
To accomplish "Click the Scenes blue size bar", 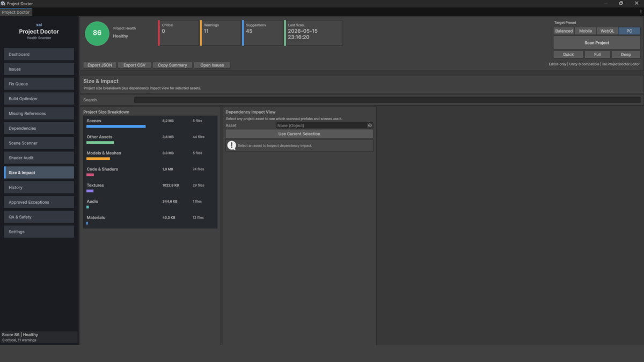I will [x=116, y=127].
